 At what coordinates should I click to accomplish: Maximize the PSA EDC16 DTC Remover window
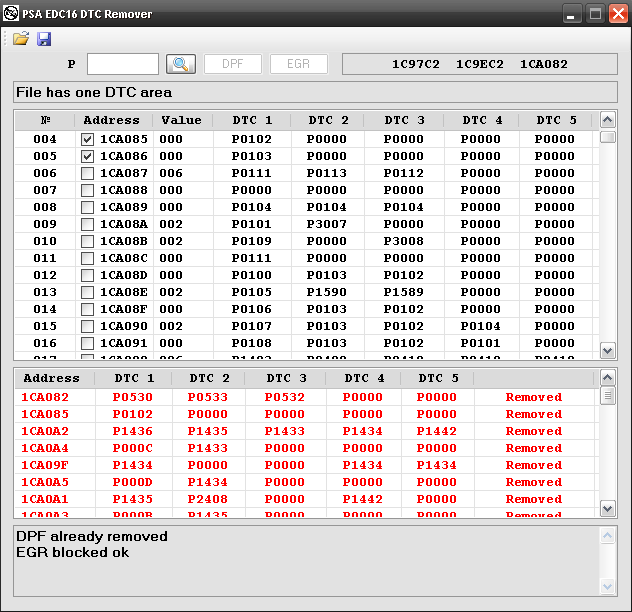pyautogui.click(x=595, y=13)
